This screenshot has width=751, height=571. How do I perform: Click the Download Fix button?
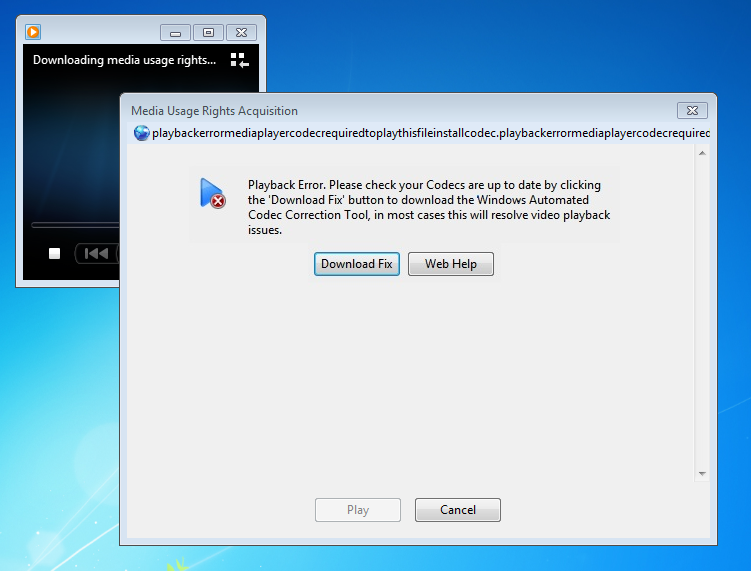(357, 264)
